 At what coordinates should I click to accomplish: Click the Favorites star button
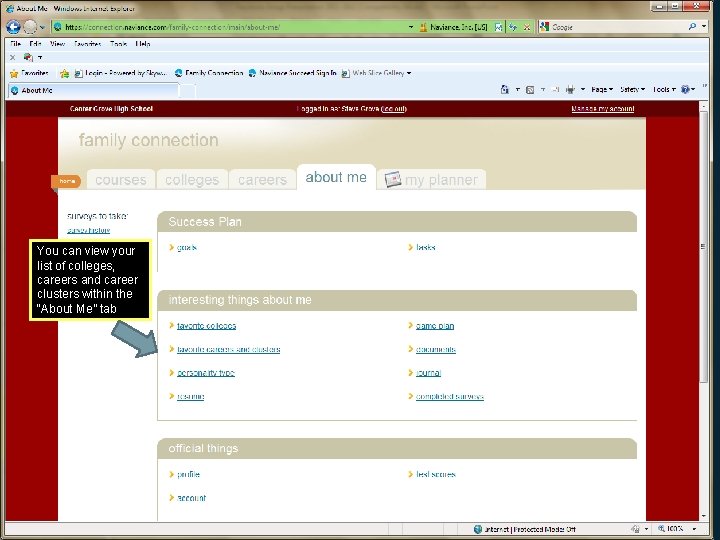tap(29, 73)
